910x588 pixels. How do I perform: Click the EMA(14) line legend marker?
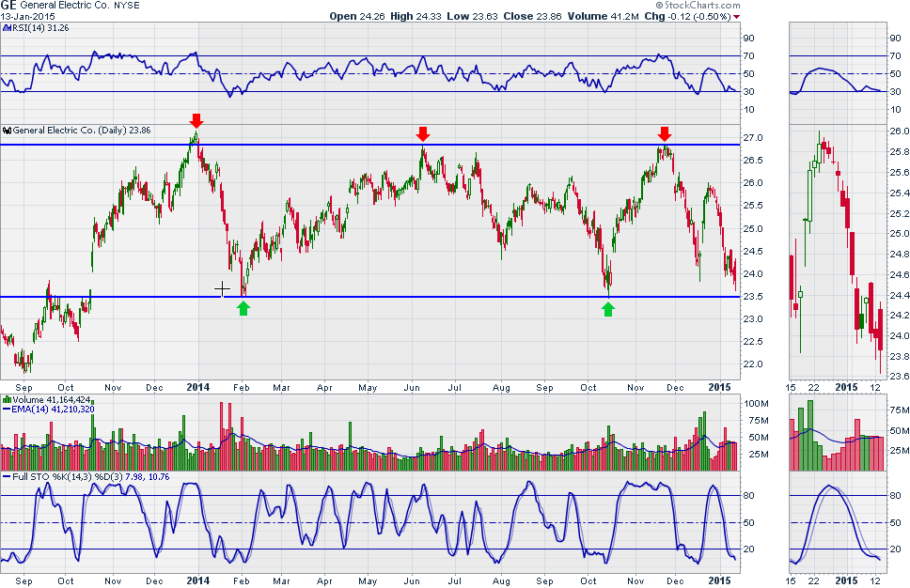click(x=7, y=410)
